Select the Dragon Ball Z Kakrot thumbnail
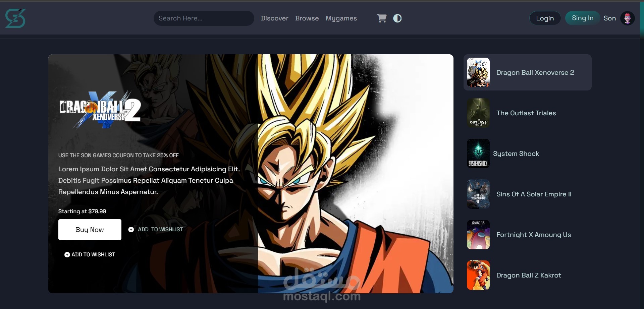Screen dimensions: 644x309 [478, 275]
